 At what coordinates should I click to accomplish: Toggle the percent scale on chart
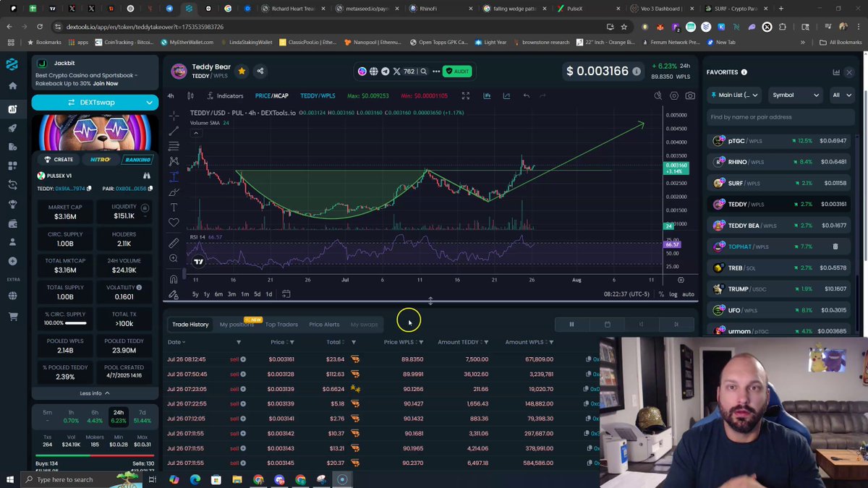(x=661, y=294)
